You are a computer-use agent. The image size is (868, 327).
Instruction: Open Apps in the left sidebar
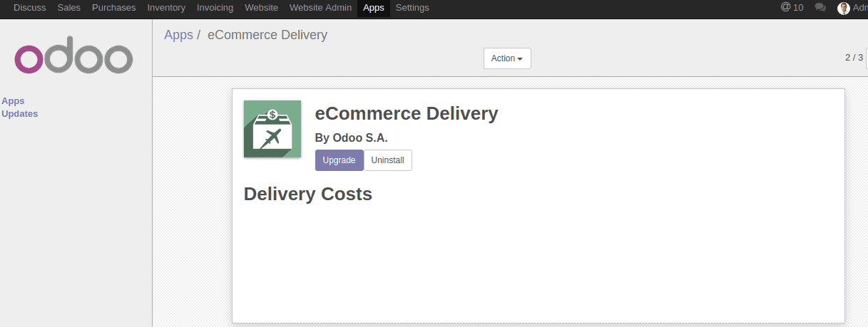tap(13, 101)
